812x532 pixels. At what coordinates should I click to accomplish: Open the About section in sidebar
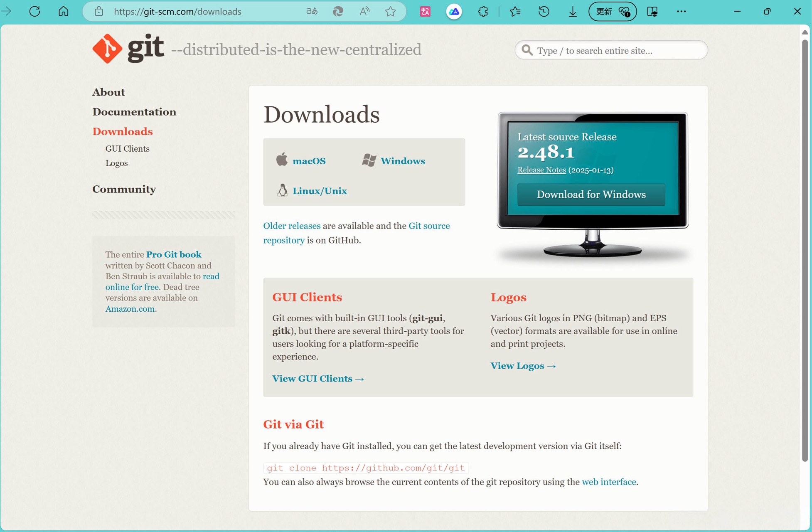[x=108, y=92]
